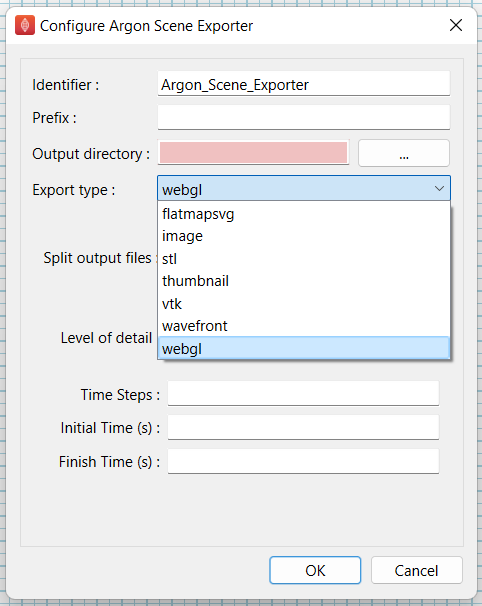Choose flatmapsvg export type
Screen dimensions: 482x606
304,214
